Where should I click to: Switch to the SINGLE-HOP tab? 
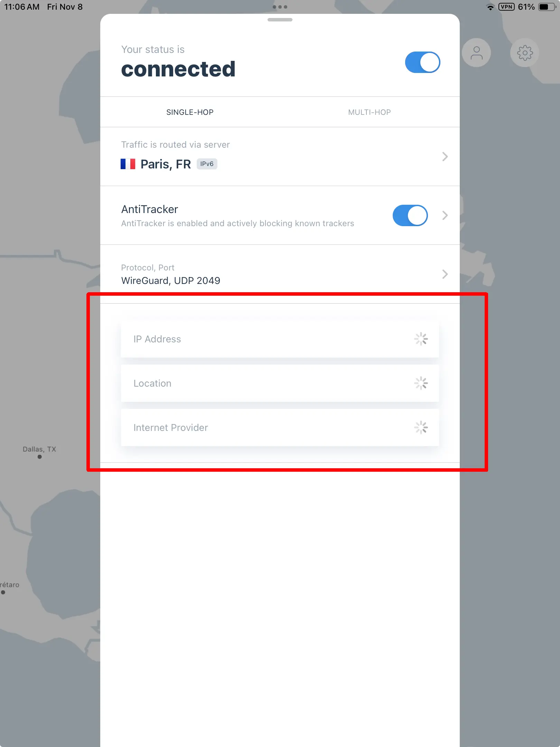(190, 112)
